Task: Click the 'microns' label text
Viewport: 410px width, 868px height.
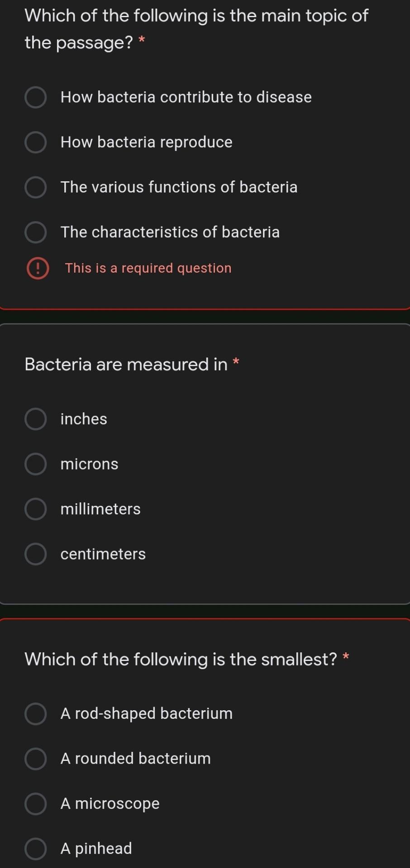Action: pyautogui.click(x=89, y=464)
